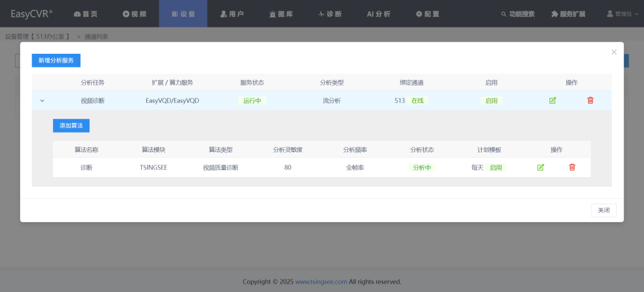Click the 算法名称 column header
This screenshot has width=644, height=292.
pyautogui.click(x=86, y=150)
